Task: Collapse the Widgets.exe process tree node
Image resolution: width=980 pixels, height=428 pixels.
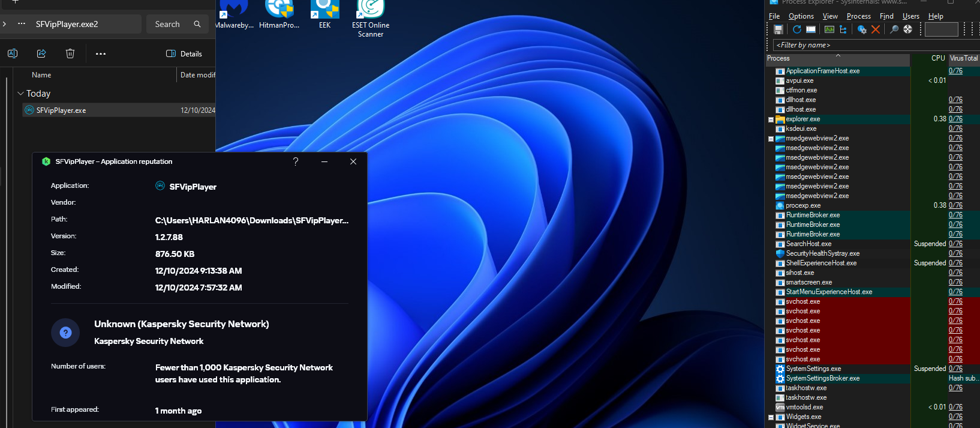Action: (771, 417)
